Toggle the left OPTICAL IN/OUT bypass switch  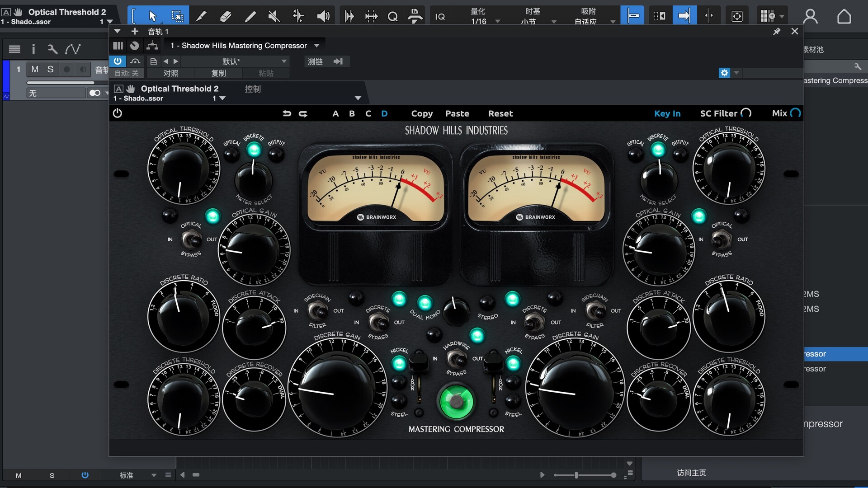click(x=192, y=239)
